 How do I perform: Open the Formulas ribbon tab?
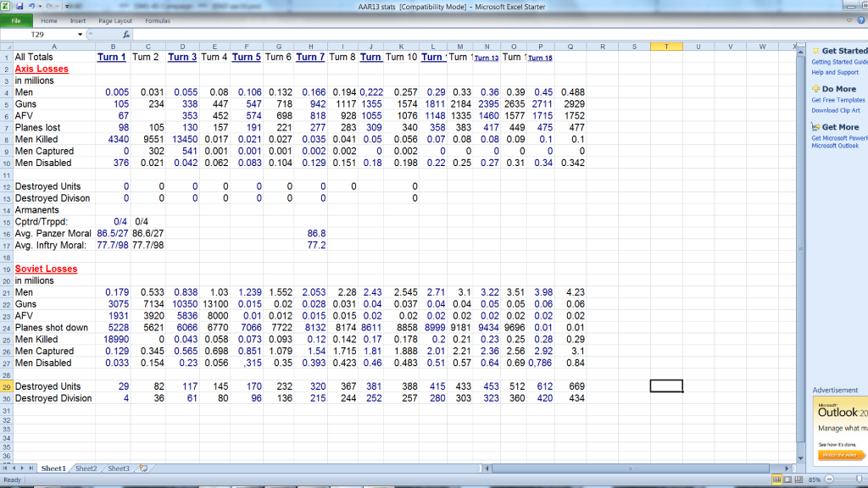pyautogui.click(x=157, y=20)
